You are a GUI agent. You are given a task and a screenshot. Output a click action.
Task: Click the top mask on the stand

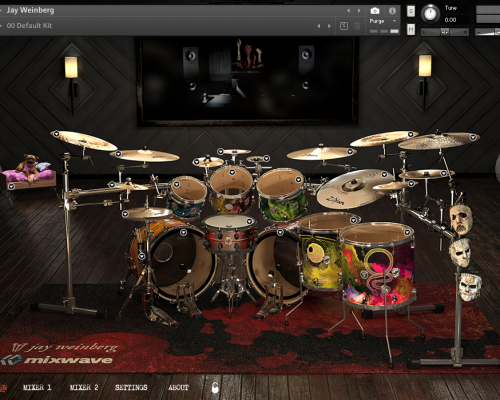point(461,219)
